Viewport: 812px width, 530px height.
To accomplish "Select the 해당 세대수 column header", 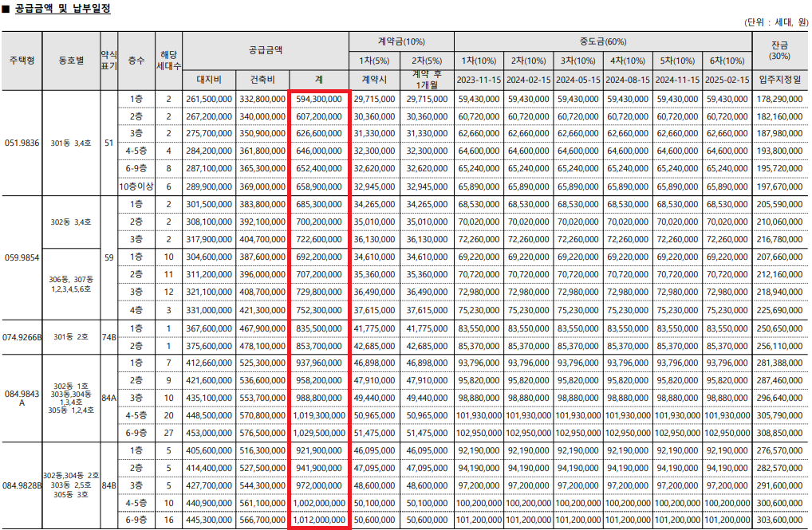I will point(168,61).
